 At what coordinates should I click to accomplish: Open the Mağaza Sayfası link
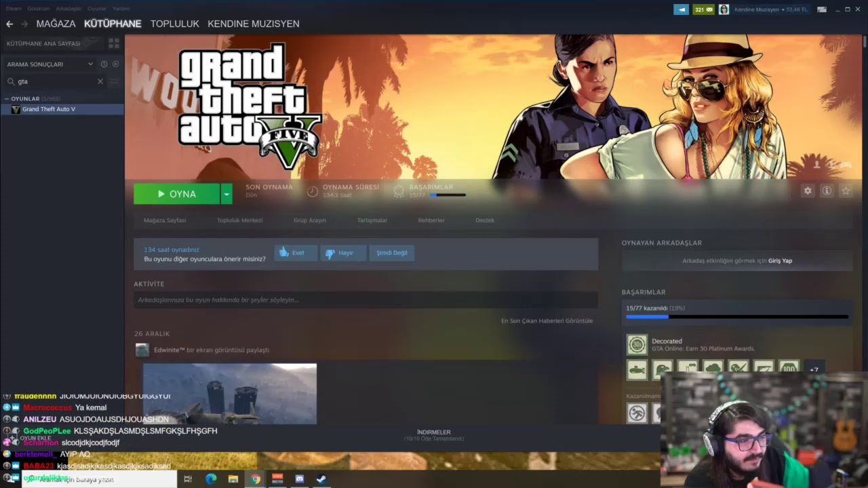[x=165, y=220]
